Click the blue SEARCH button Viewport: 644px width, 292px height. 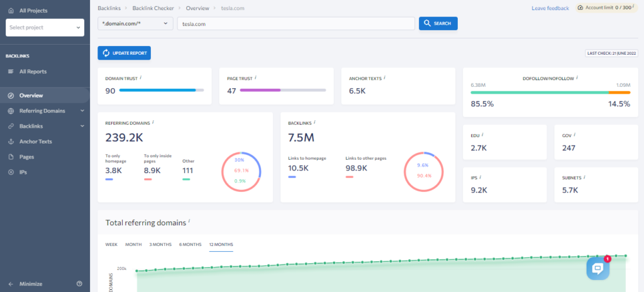pyautogui.click(x=438, y=23)
